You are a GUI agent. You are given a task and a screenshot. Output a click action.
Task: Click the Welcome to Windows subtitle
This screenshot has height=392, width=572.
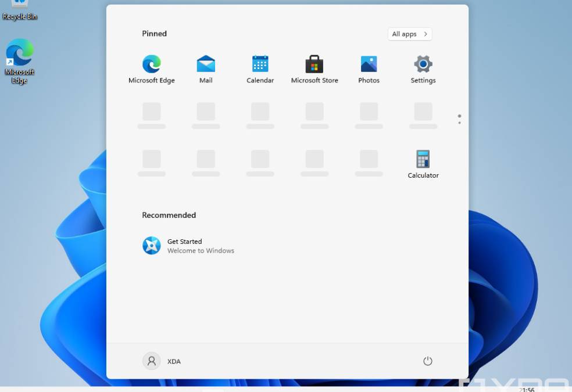[201, 251]
